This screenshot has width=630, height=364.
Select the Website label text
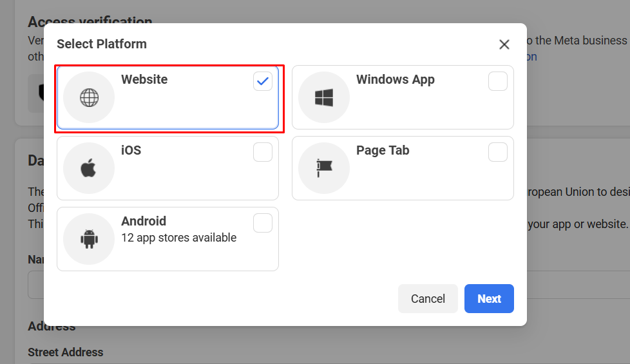click(x=144, y=79)
